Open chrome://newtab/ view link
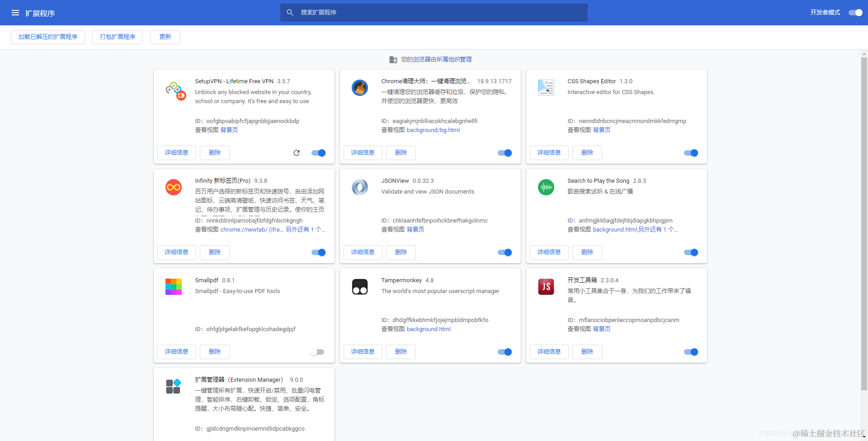The image size is (868, 441). pos(252,230)
